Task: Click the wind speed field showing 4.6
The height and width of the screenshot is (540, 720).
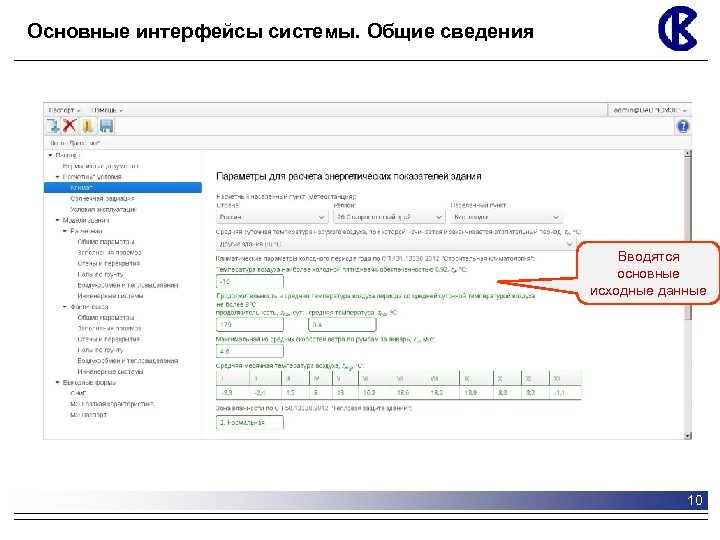Action: pos(250,351)
